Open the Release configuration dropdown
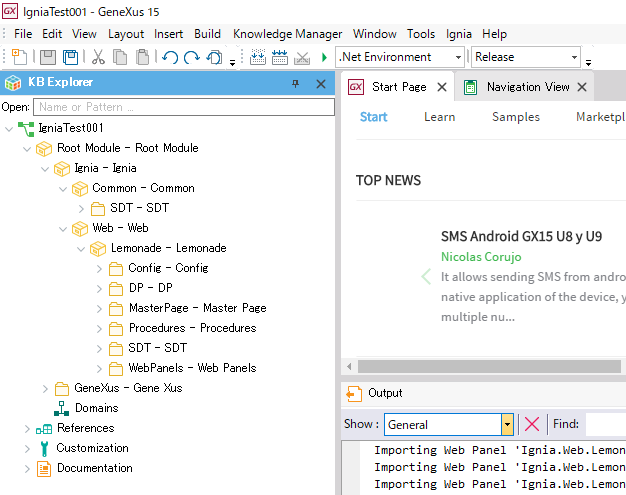This screenshot has height=495, width=626. click(x=574, y=57)
